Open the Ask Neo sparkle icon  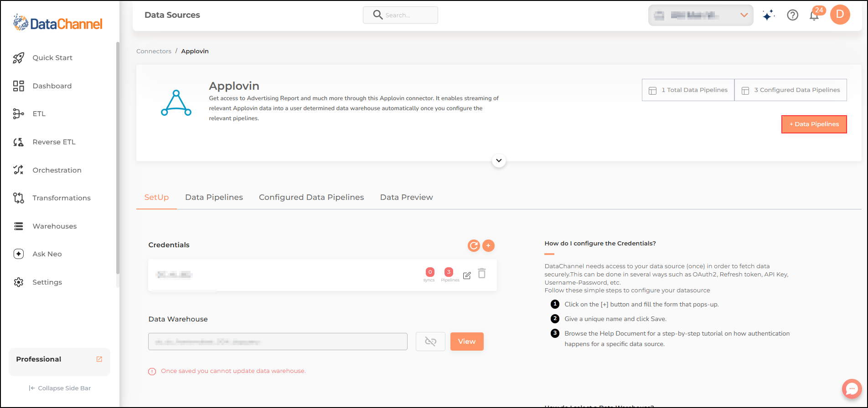coord(18,254)
